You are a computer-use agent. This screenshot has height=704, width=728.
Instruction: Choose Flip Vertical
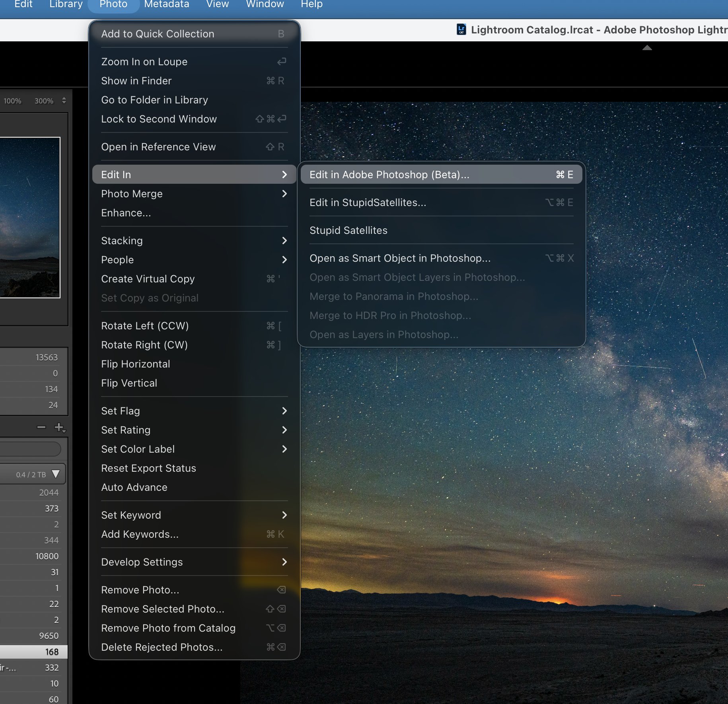click(x=194, y=383)
